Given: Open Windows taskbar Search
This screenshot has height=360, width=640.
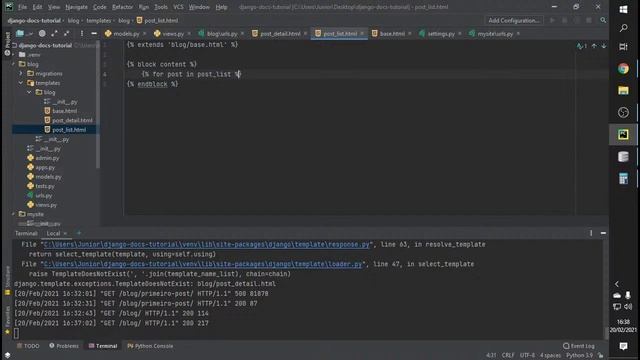Looking at the screenshot, I should coord(623,28).
